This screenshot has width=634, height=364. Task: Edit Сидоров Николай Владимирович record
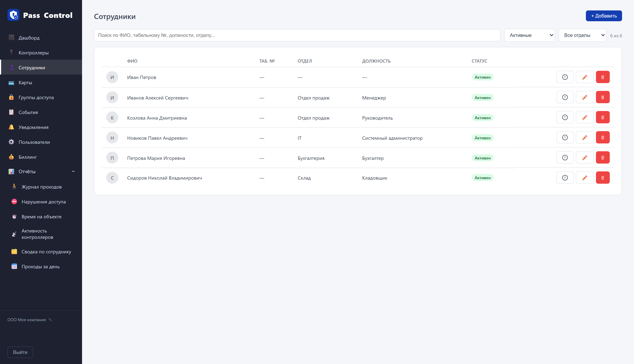(x=584, y=178)
